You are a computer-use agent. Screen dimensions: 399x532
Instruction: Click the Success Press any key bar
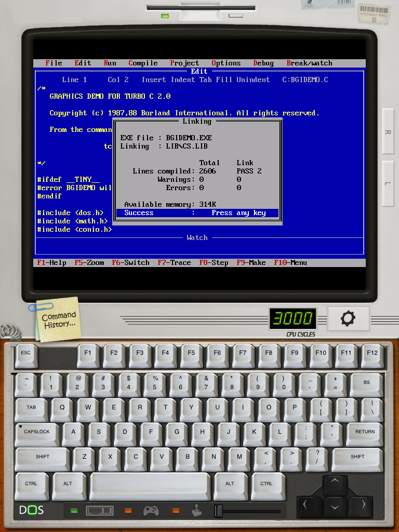197,212
